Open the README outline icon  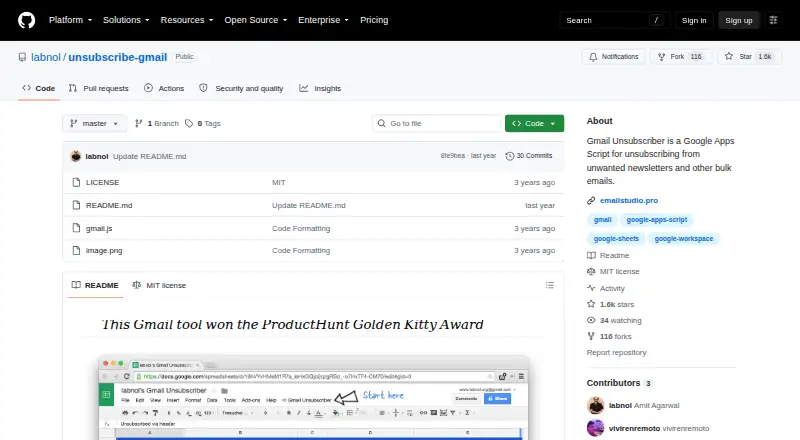pos(549,285)
